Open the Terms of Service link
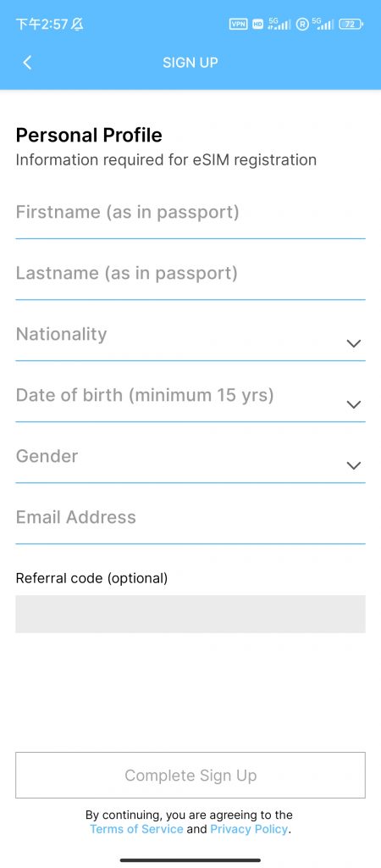This screenshot has width=381, height=868. point(136,829)
